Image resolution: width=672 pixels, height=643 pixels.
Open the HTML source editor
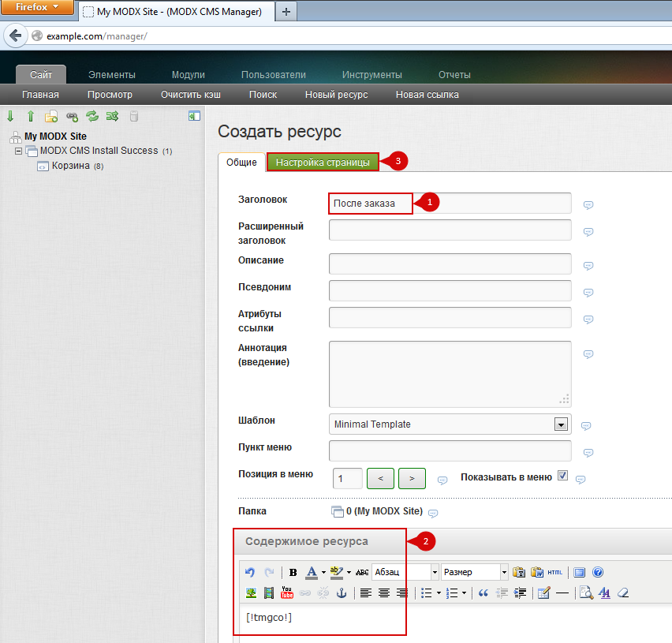pos(555,572)
